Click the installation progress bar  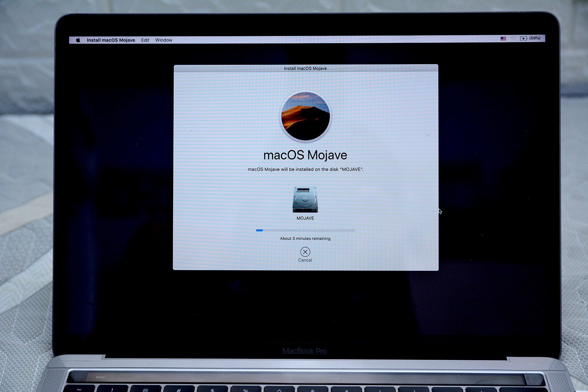(x=305, y=230)
